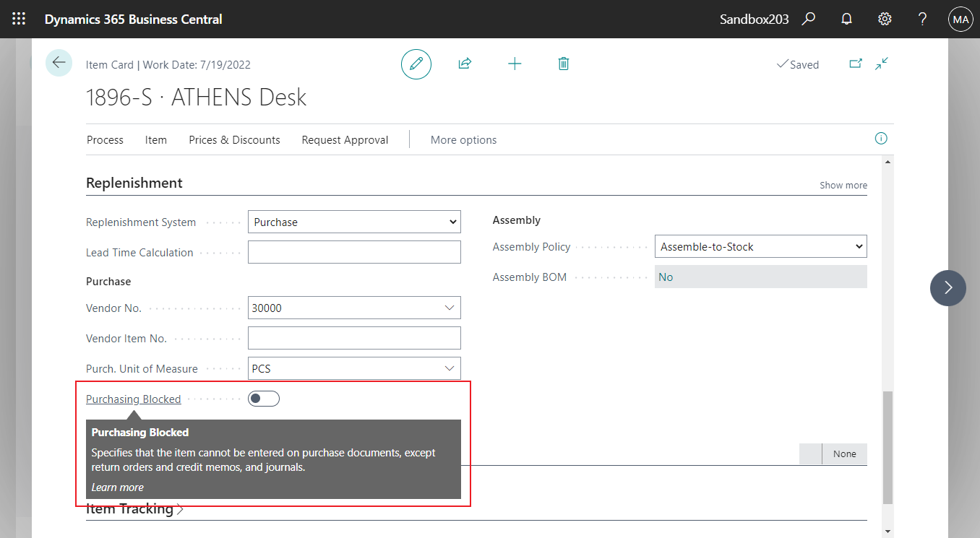Image resolution: width=980 pixels, height=538 pixels.
Task: Open the Request Approval menu
Action: pos(345,139)
